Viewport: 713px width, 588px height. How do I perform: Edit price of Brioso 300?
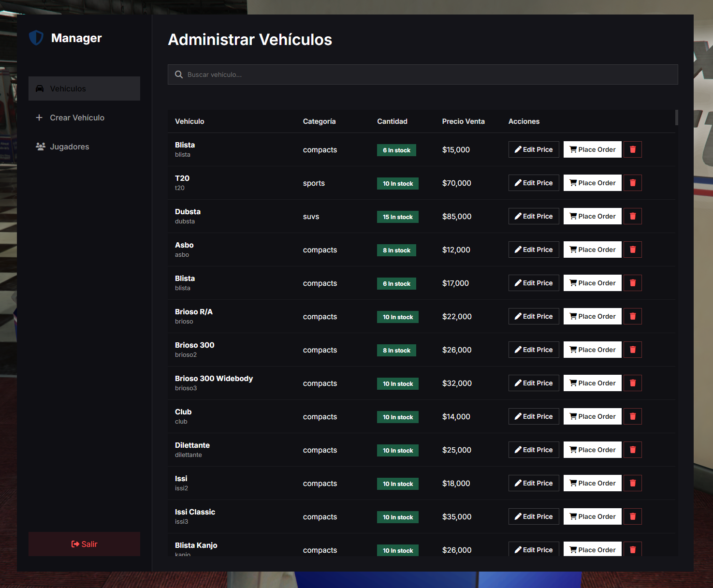tap(534, 350)
